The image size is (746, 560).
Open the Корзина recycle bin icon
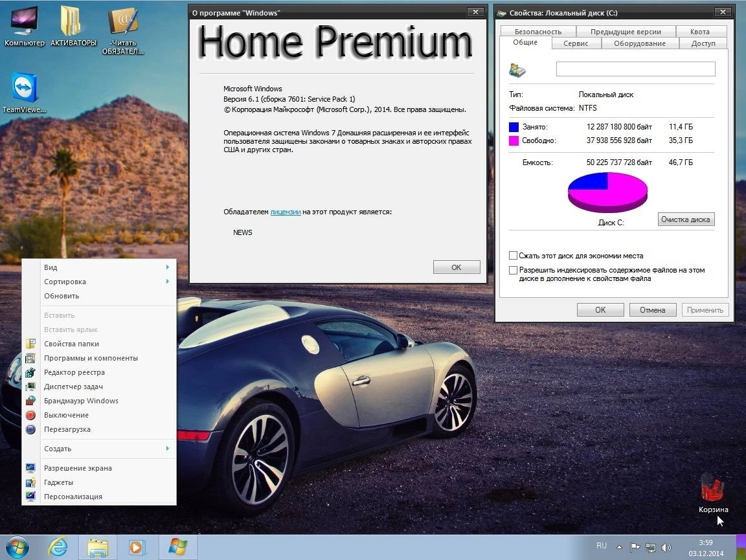(713, 493)
